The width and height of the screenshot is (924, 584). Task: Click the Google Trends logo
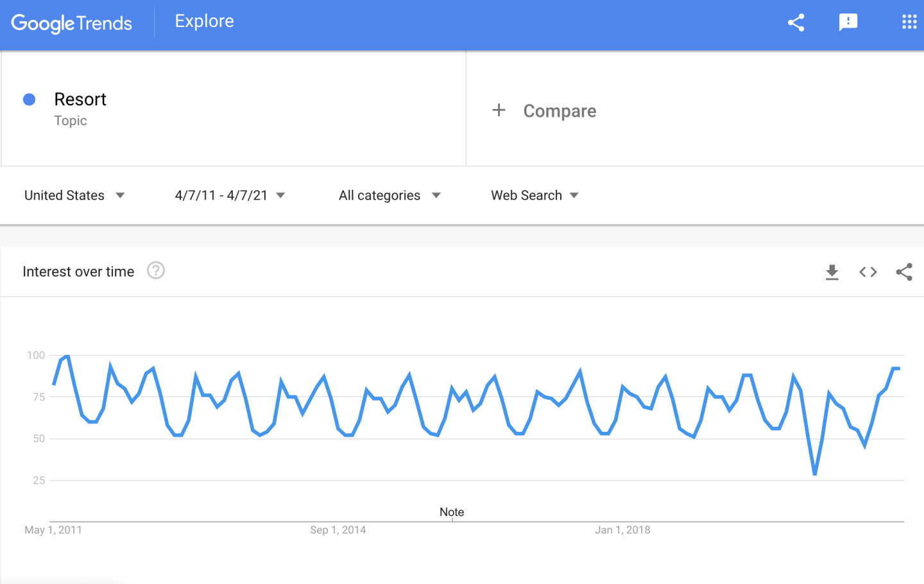pyautogui.click(x=71, y=24)
